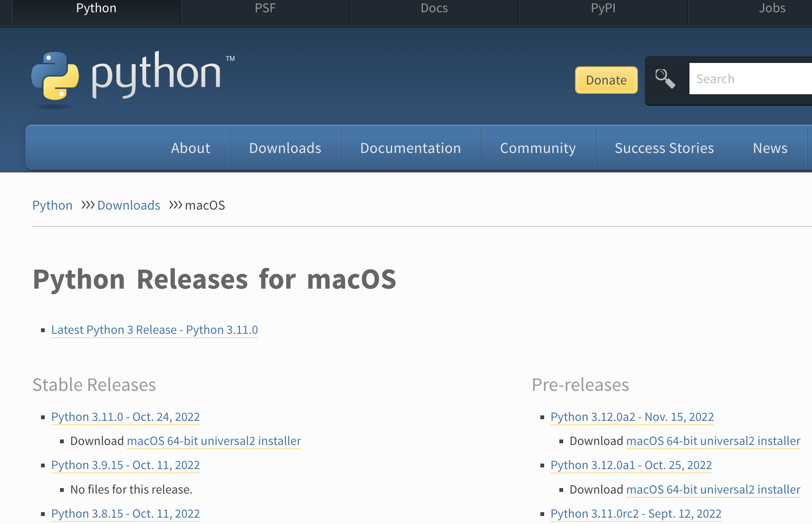Image resolution: width=812 pixels, height=524 pixels.
Task: Click inside the Search input field
Action: click(750, 79)
